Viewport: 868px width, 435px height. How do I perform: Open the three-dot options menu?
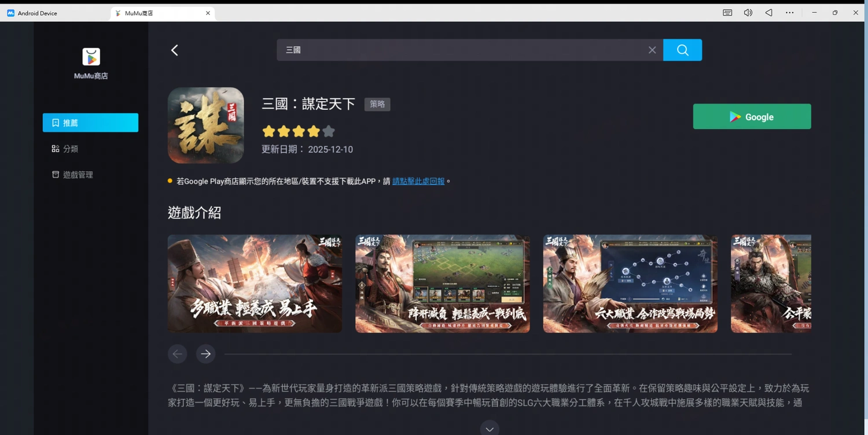[x=789, y=12]
